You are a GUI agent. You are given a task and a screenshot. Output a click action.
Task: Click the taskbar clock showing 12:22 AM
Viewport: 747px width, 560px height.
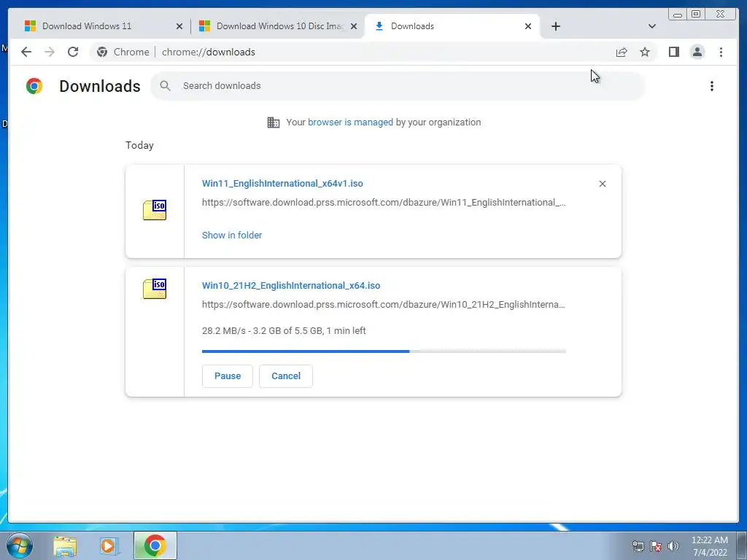coord(709,546)
